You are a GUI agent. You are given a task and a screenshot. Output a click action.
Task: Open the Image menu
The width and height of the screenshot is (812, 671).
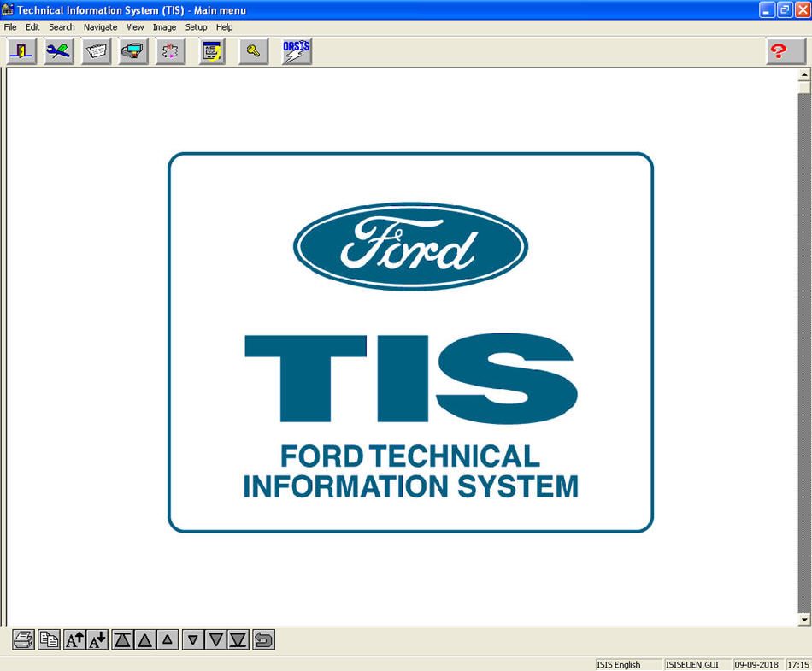pos(164,26)
